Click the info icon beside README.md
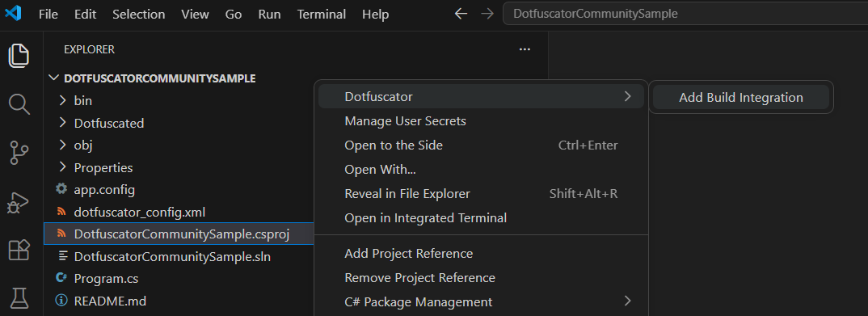Image resolution: width=868 pixels, height=316 pixels. click(x=61, y=301)
